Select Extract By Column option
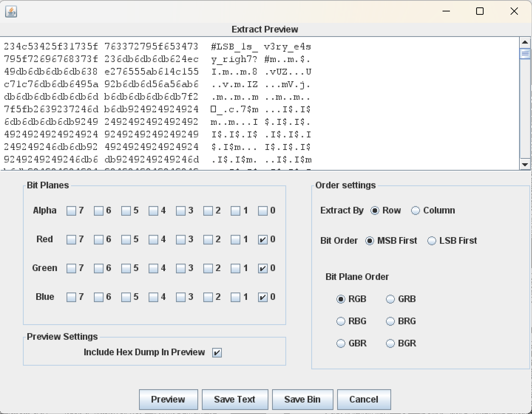The image size is (532, 414). coord(416,211)
